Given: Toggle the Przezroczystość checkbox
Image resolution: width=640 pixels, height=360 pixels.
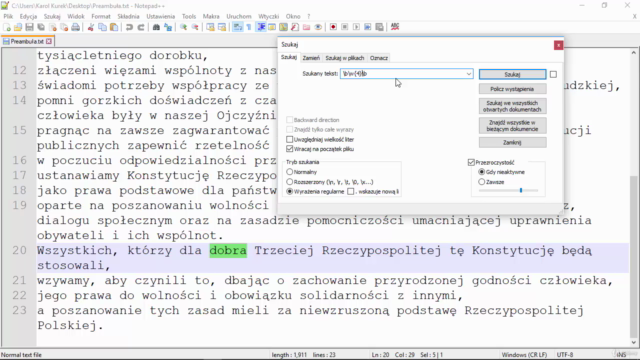Looking at the screenshot, I should (471, 162).
